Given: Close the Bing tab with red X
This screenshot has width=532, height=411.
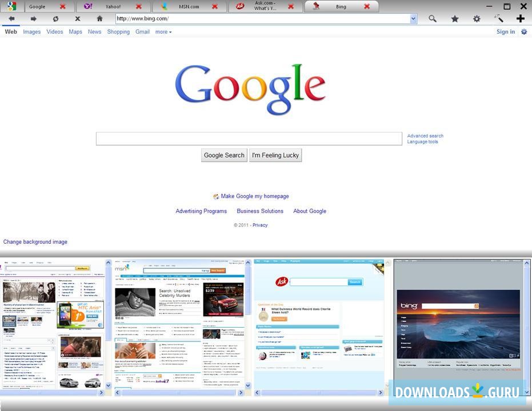Looking at the screenshot, I should coord(367,6).
